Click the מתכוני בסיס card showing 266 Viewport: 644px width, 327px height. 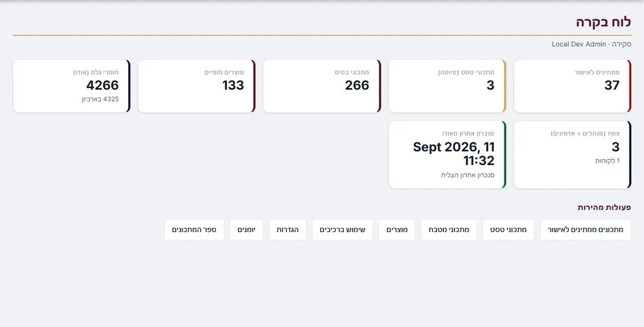pyautogui.click(x=322, y=86)
